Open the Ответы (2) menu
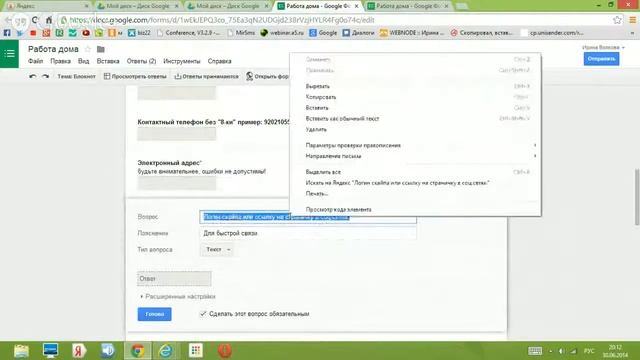 pyautogui.click(x=141, y=61)
